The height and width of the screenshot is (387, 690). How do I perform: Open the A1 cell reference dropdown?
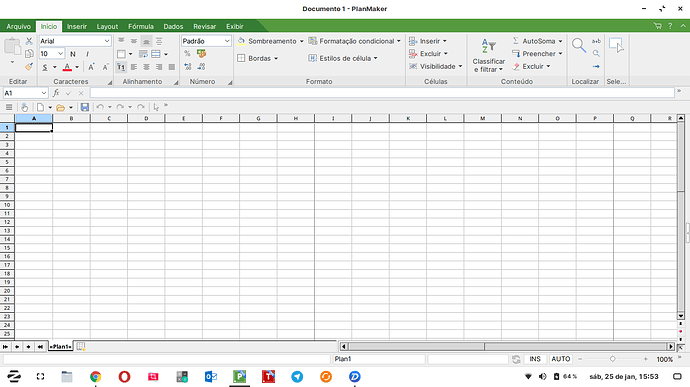point(44,93)
